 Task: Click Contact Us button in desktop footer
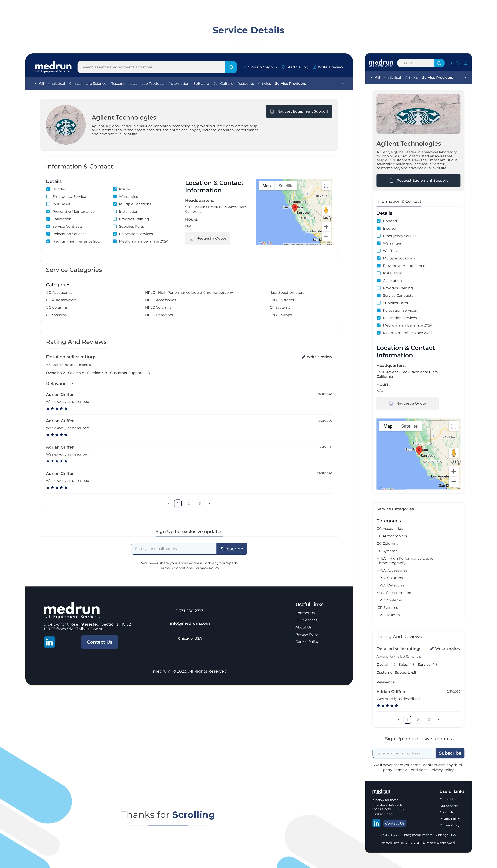click(x=100, y=642)
